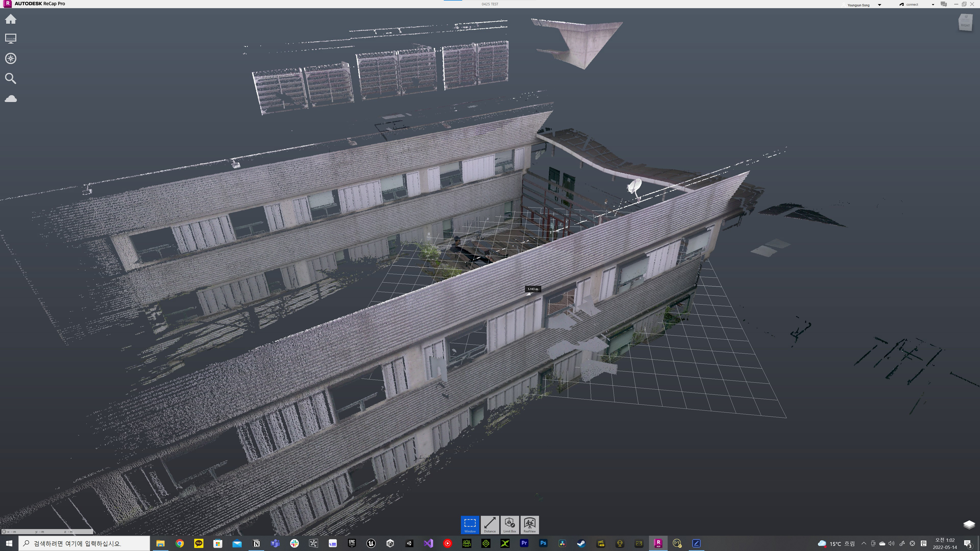Screen dimensions: 980x551
Task: Show hidden system tray icons
Action: coord(864,543)
